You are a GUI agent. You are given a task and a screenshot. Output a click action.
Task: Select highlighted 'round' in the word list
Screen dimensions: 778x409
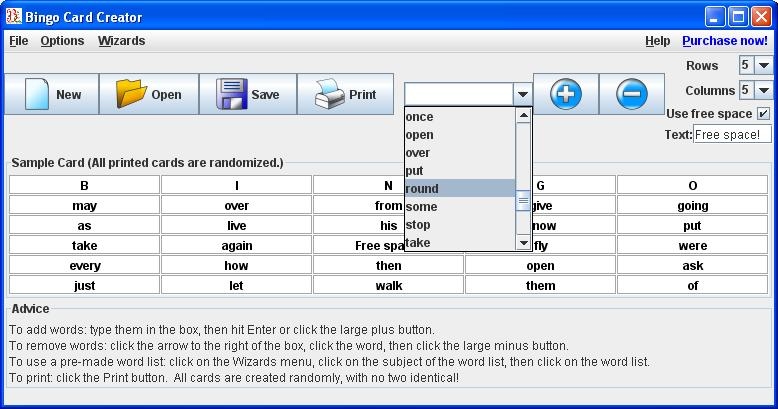[460, 189]
